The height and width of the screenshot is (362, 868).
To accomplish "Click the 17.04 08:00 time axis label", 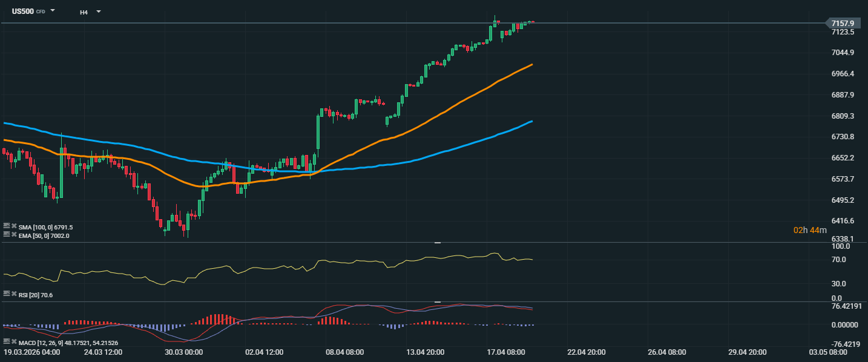I will [506, 352].
